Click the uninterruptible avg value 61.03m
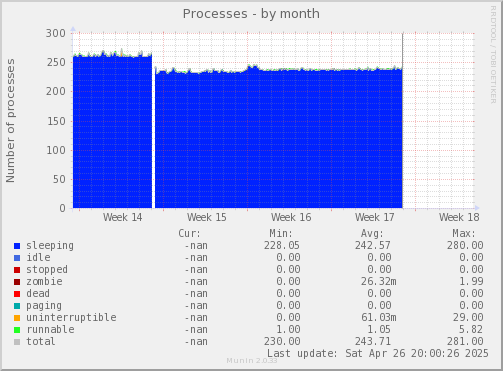503x371 pixels. click(x=379, y=317)
